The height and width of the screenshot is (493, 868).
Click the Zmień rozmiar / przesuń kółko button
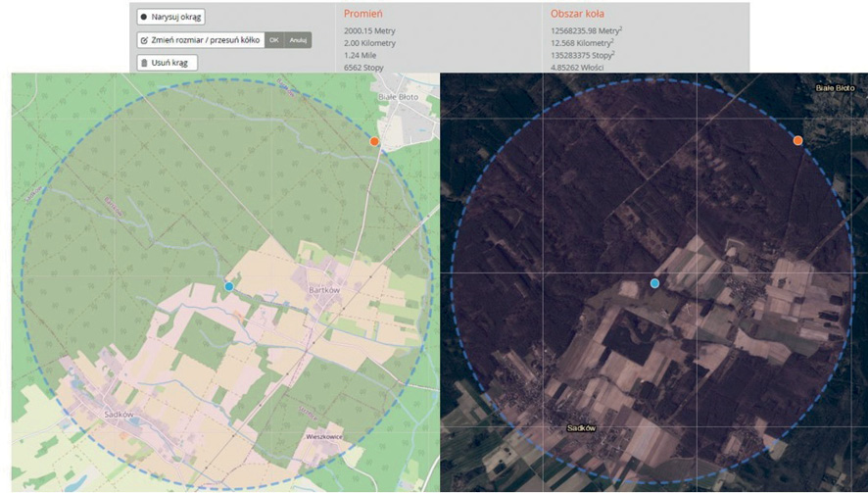pyautogui.click(x=201, y=40)
